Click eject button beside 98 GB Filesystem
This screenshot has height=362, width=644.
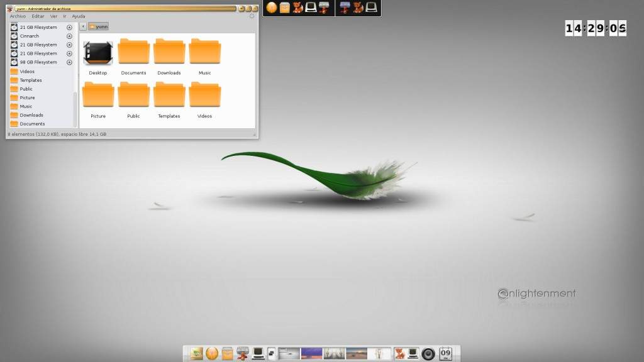pyautogui.click(x=69, y=62)
